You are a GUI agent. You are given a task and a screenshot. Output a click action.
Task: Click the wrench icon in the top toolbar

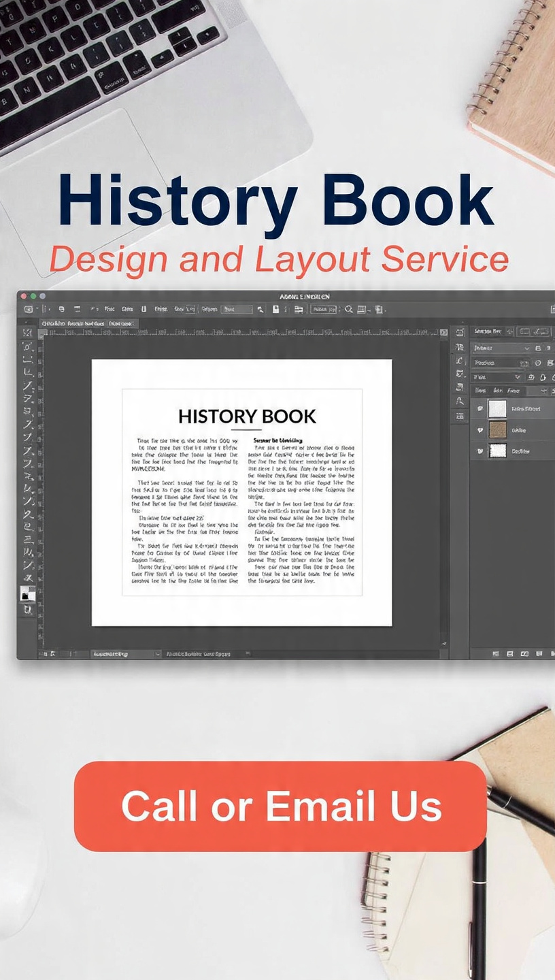click(260, 309)
